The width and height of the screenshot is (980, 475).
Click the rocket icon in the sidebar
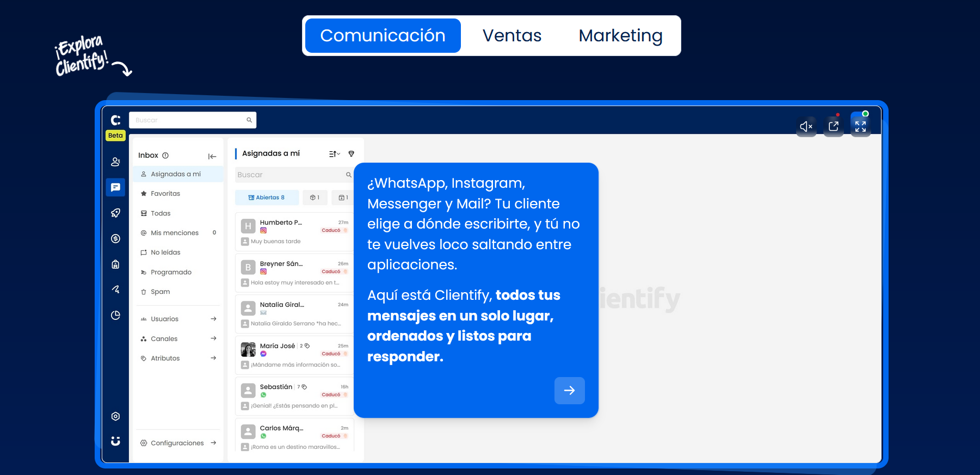[x=115, y=213]
